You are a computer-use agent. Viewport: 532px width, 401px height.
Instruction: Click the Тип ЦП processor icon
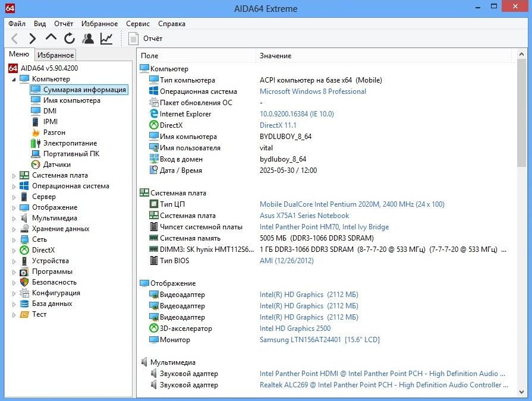[154, 204]
